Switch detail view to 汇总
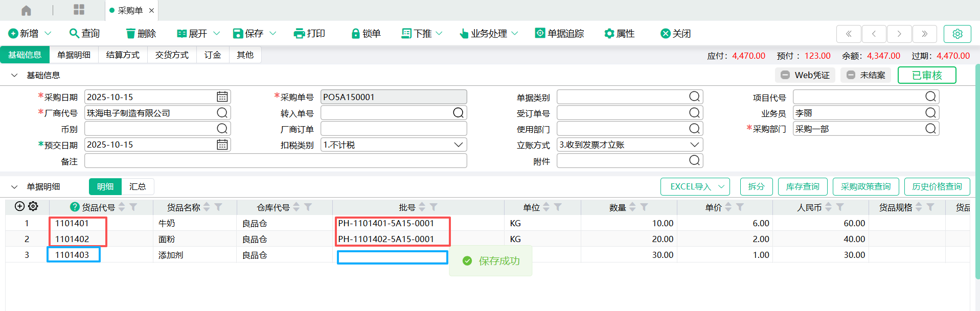Viewport: 980px width, 311px height. tap(138, 187)
